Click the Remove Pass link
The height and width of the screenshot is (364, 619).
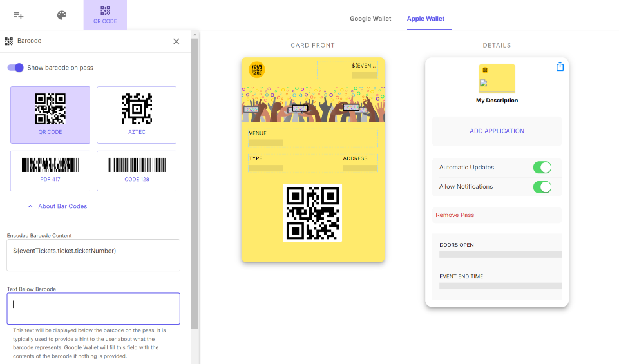[x=455, y=215]
